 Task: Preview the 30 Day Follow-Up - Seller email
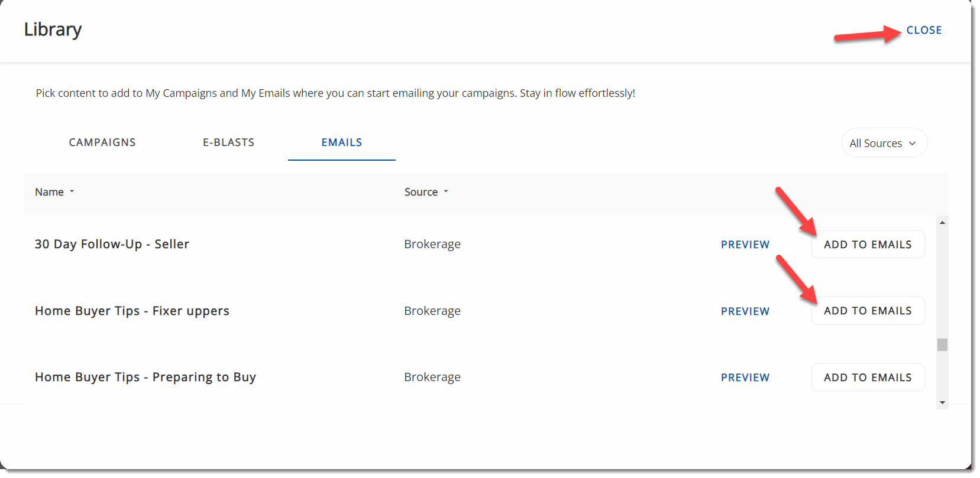coord(745,245)
